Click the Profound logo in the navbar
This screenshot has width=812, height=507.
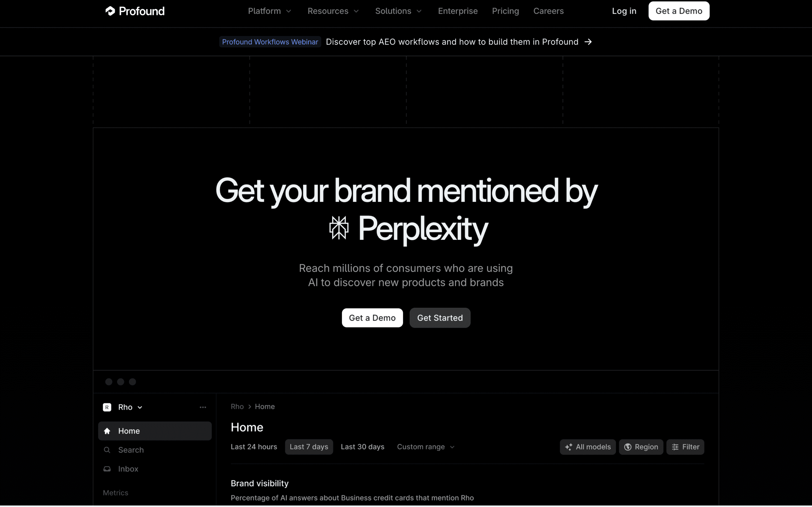click(135, 11)
